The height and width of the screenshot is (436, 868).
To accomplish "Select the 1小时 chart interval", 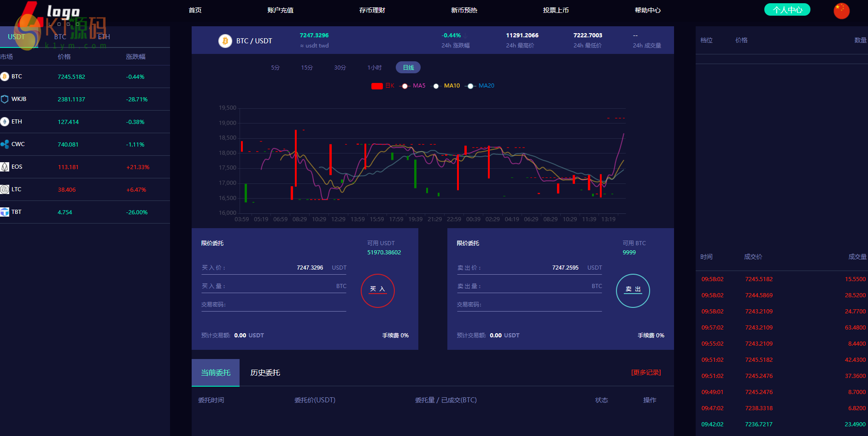I will [x=375, y=68].
